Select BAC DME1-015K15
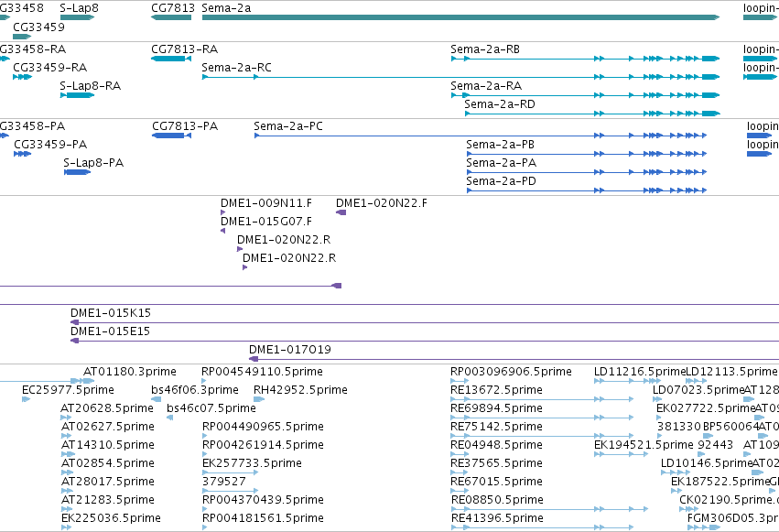Screen dimensions: 779x532 point(425,323)
